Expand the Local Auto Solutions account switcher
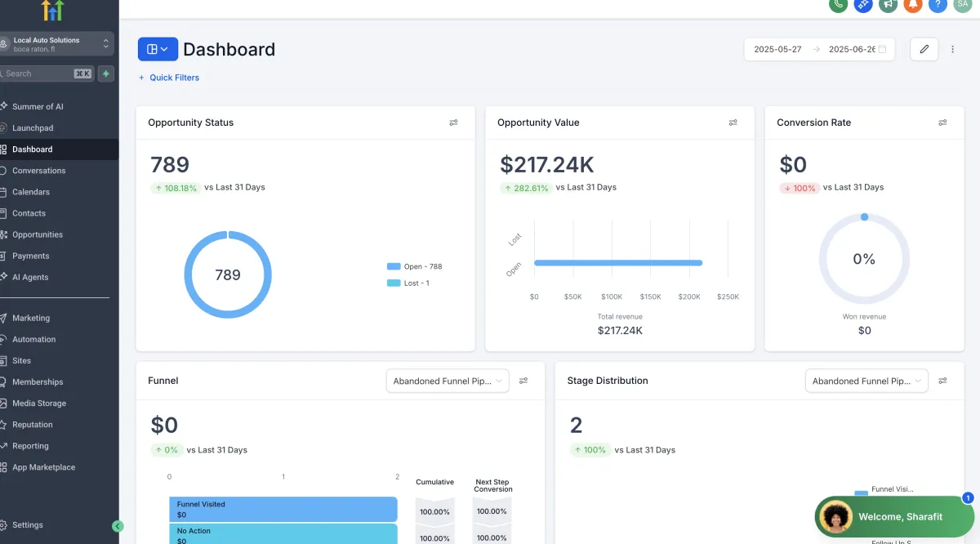The image size is (980, 544). [x=55, y=44]
